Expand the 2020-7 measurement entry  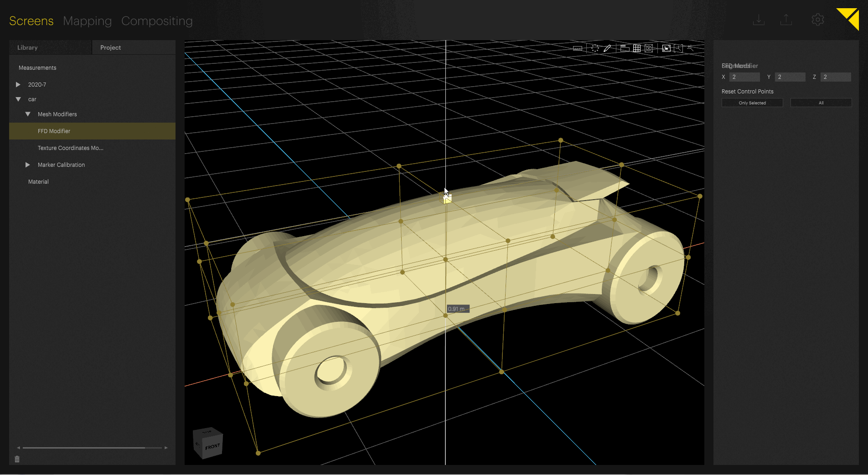tap(18, 84)
